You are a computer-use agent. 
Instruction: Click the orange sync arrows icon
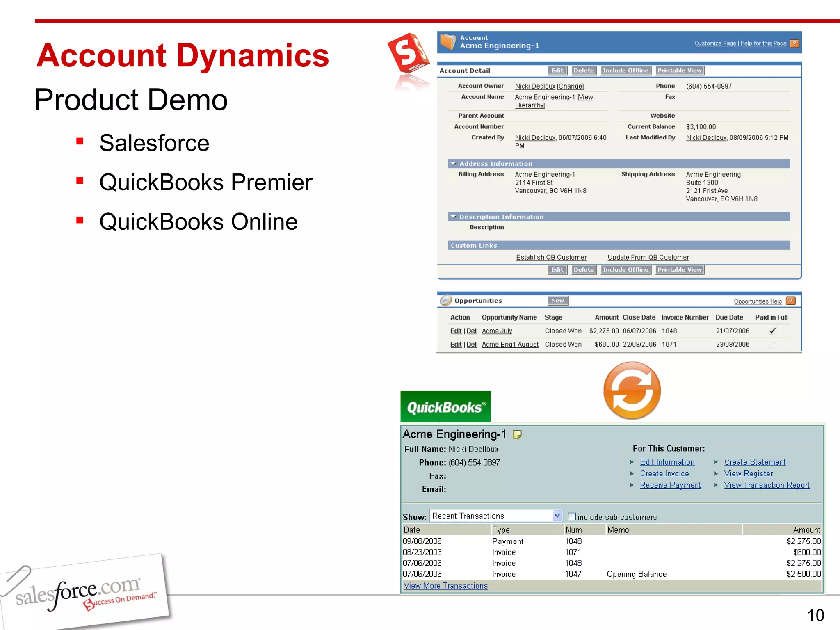click(x=632, y=390)
